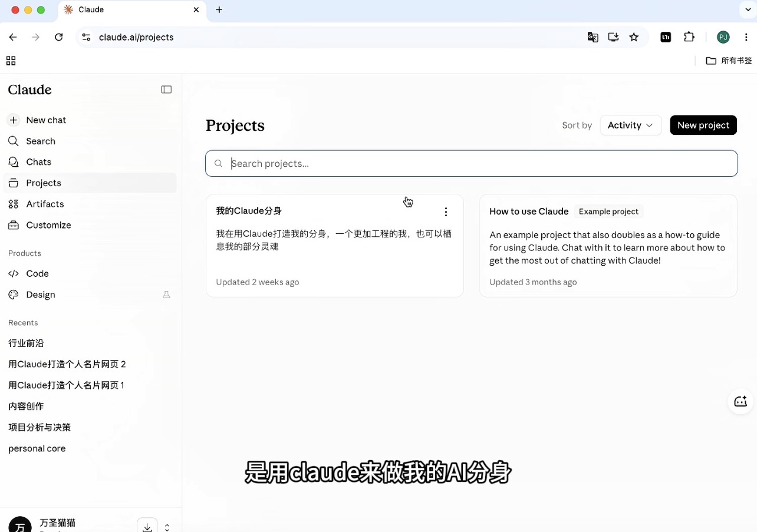Image resolution: width=757 pixels, height=532 pixels.
Task: Click the Updated 3 months ago text
Action: coord(533,282)
